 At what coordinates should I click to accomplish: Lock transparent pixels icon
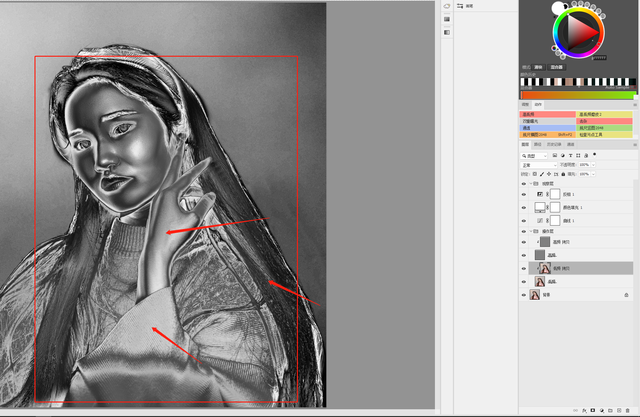click(x=535, y=174)
